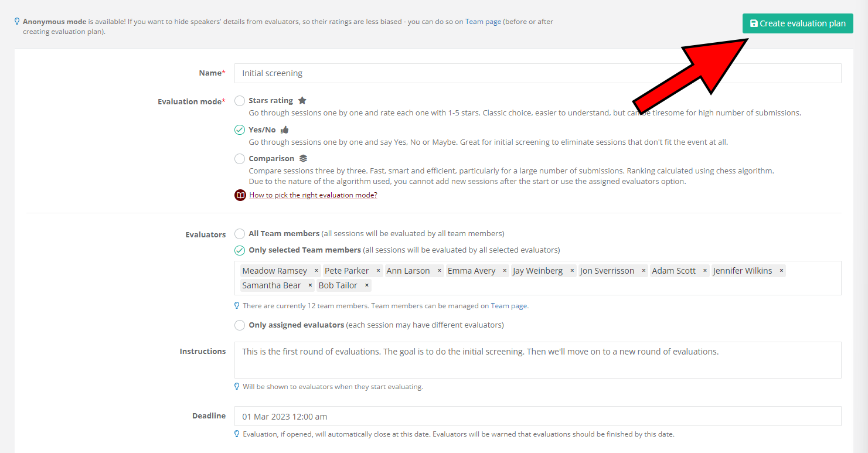Open the Deadline date picker field
Image resolution: width=868 pixels, height=453 pixels.
537,416
